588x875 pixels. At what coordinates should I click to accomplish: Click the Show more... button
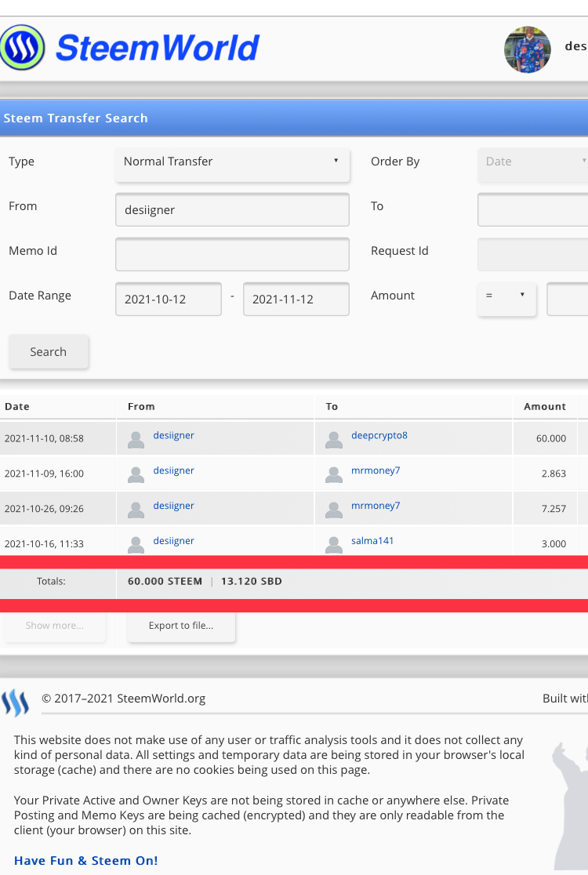coord(55,626)
